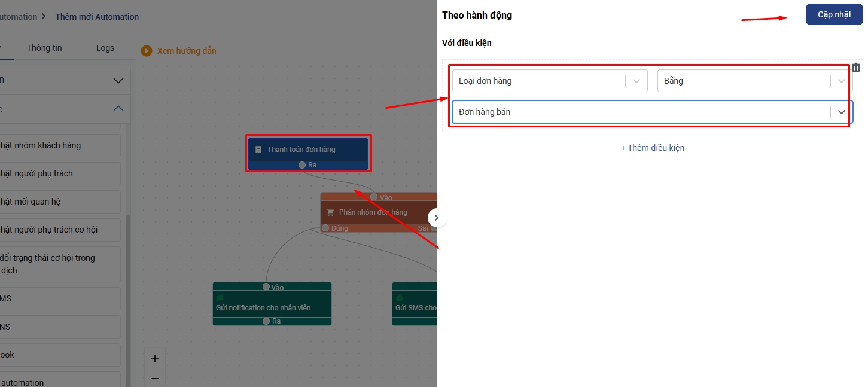Screen dimensions: 868x387
Task: Zoom out the canvas with minus button
Action: click(x=155, y=378)
